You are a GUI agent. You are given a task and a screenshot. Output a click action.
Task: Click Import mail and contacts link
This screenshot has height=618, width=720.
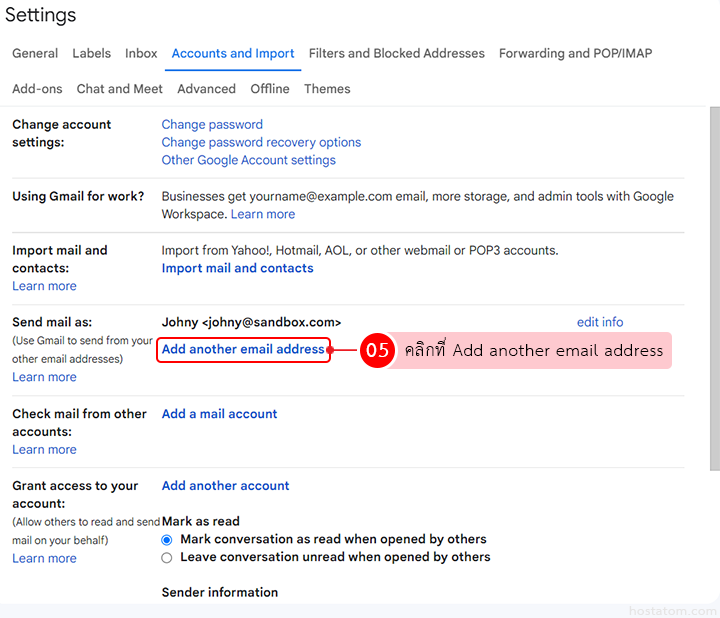click(237, 268)
